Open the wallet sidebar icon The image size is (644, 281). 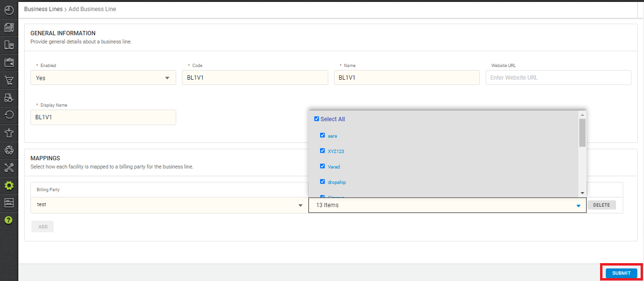(x=9, y=62)
